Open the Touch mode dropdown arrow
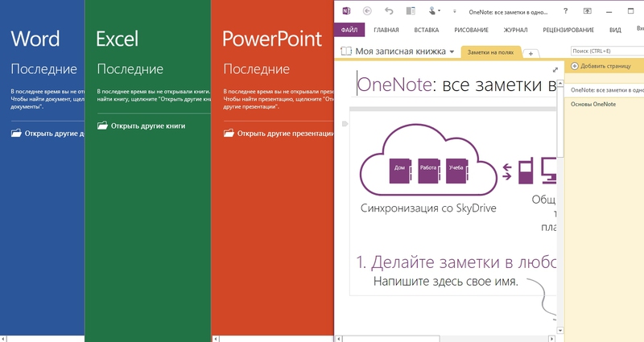Image resolution: width=644 pixels, height=342 pixels. [x=439, y=11]
